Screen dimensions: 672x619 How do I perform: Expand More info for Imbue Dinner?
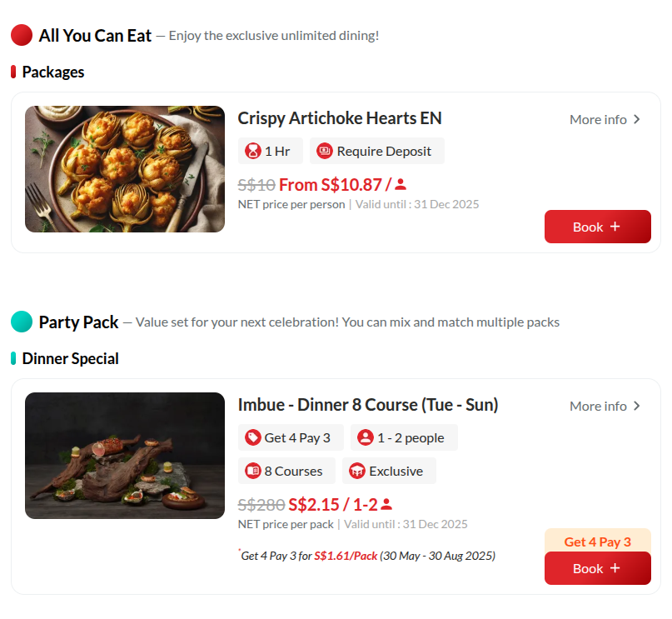[x=605, y=407]
